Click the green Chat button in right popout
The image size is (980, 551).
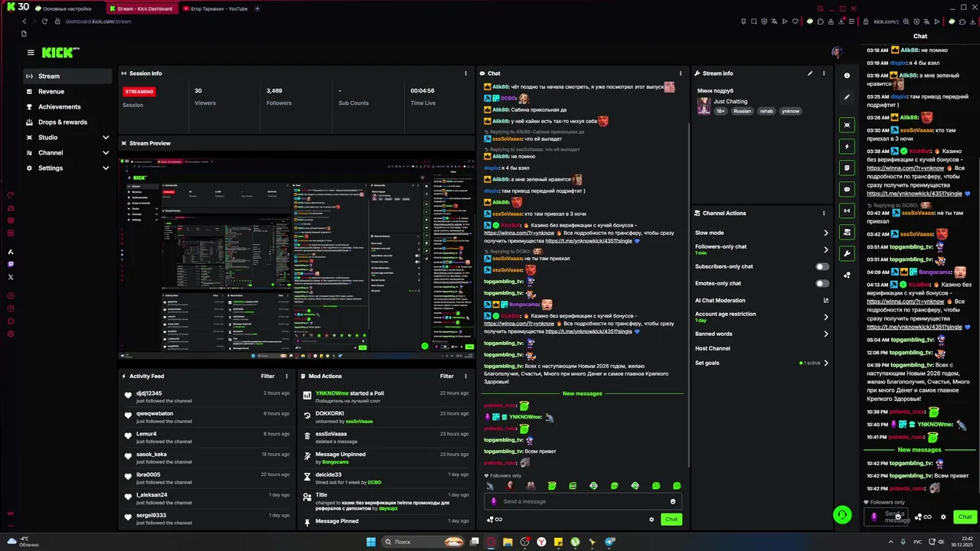click(x=965, y=517)
